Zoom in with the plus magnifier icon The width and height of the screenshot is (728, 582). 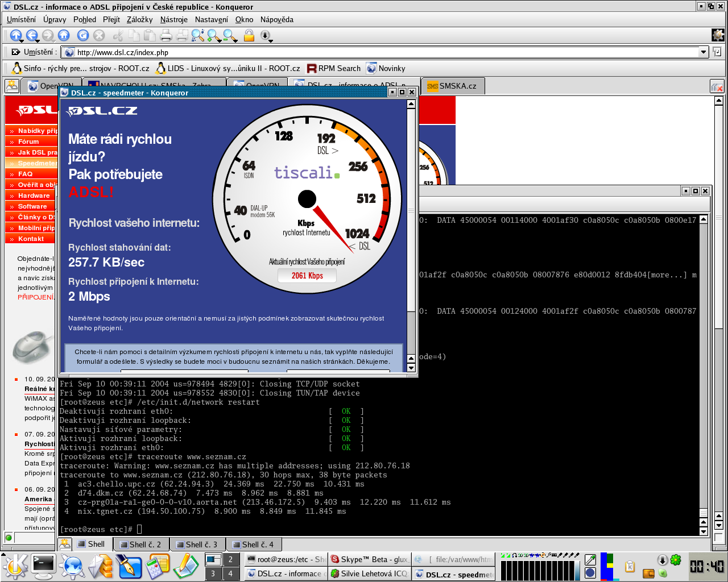[x=212, y=35]
